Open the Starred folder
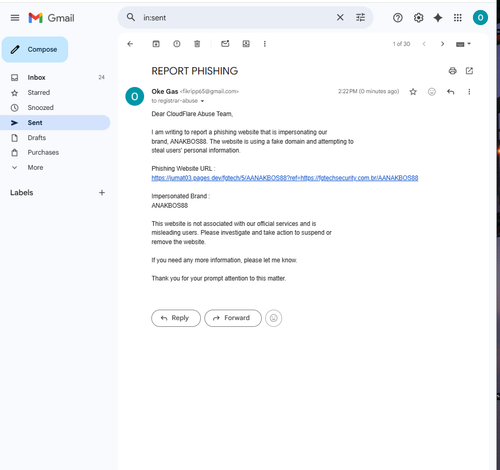500x470 pixels. [x=55, y=93]
